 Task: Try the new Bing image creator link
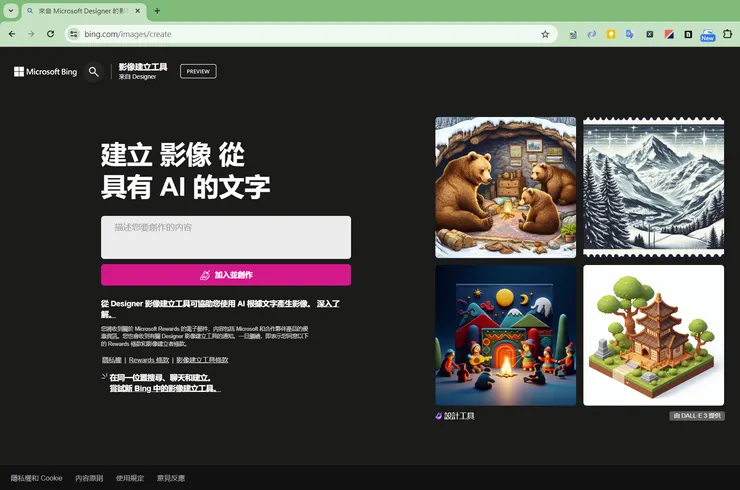click(x=165, y=389)
